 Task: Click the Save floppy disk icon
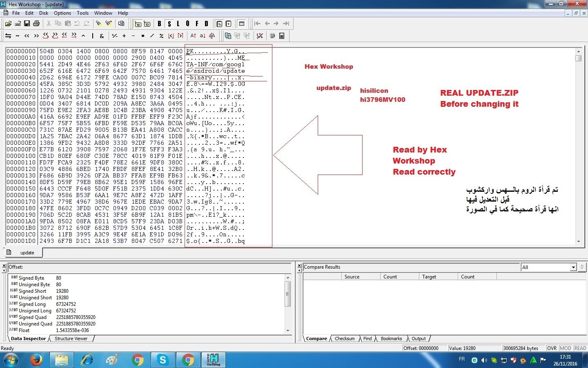(27, 24)
